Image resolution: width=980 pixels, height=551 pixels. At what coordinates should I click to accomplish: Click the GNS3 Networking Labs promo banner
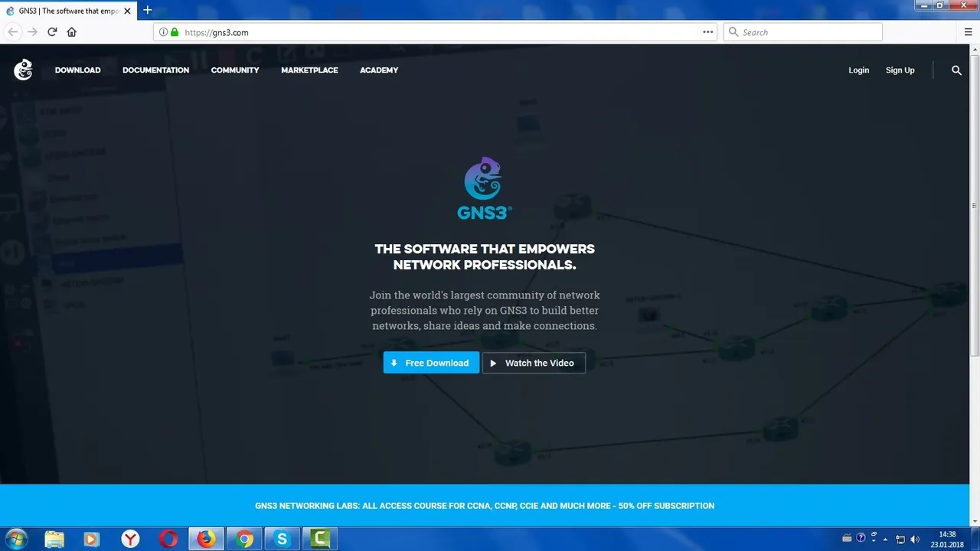(485, 505)
